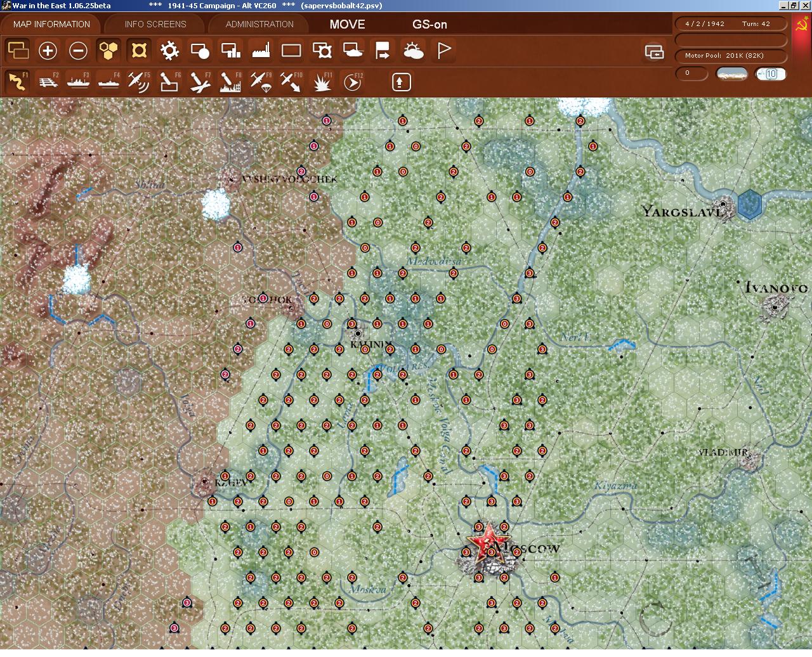Click the window-with-back-arrow icon

coord(653,51)
